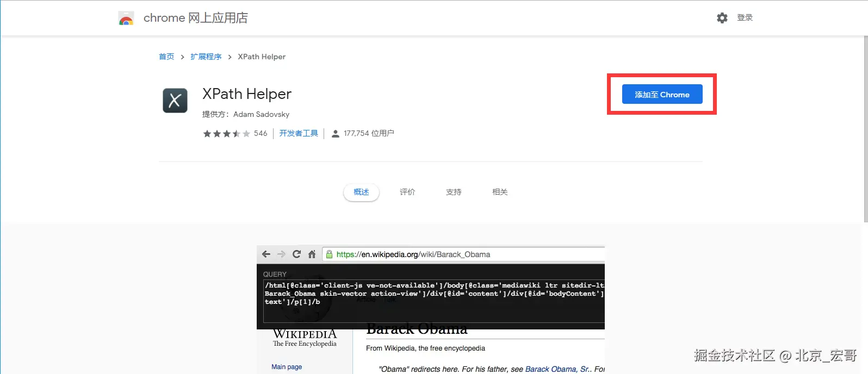Image resolution: width=868 pixels, height=374 pixels.
Task: Click the star rating row
Action: tap(227, 134)
